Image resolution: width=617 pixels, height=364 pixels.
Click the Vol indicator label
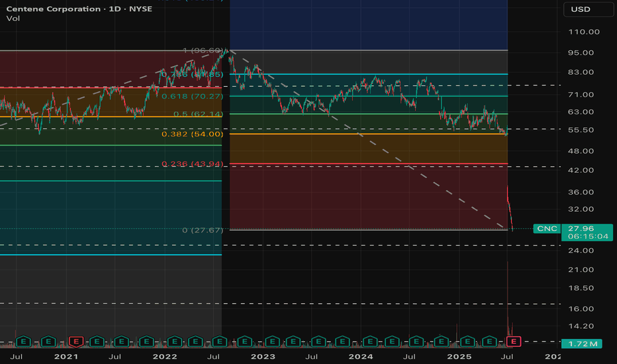pos(13,19)
